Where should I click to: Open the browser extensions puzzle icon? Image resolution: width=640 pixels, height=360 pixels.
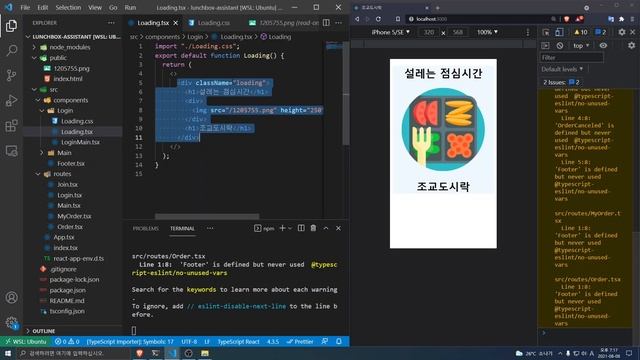click(x=621, y=19)
